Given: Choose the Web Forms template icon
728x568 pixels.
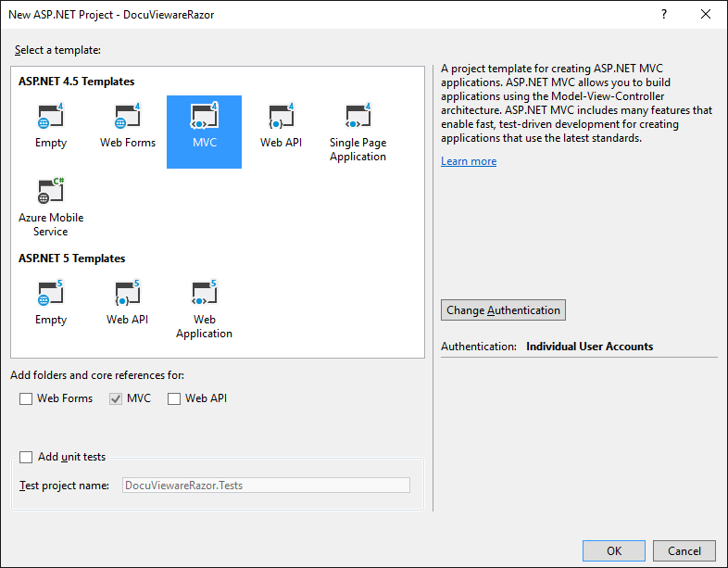Looking at the screenshot, I should click(128, 116).
